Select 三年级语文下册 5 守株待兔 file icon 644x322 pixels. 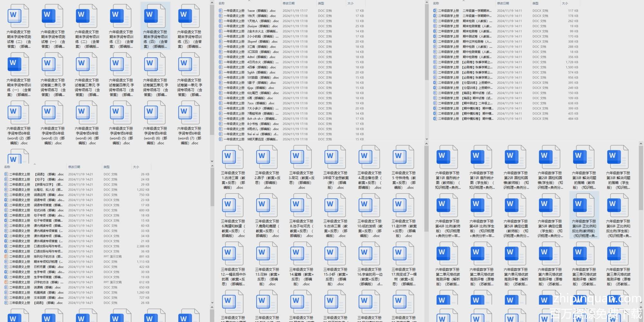pyautogui.click(x=403, y=157)
